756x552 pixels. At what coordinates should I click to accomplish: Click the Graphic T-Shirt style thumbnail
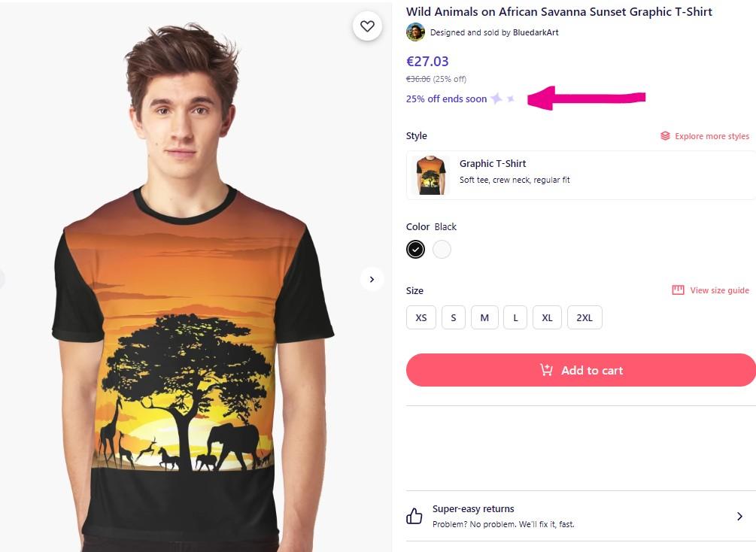[431, 175]
